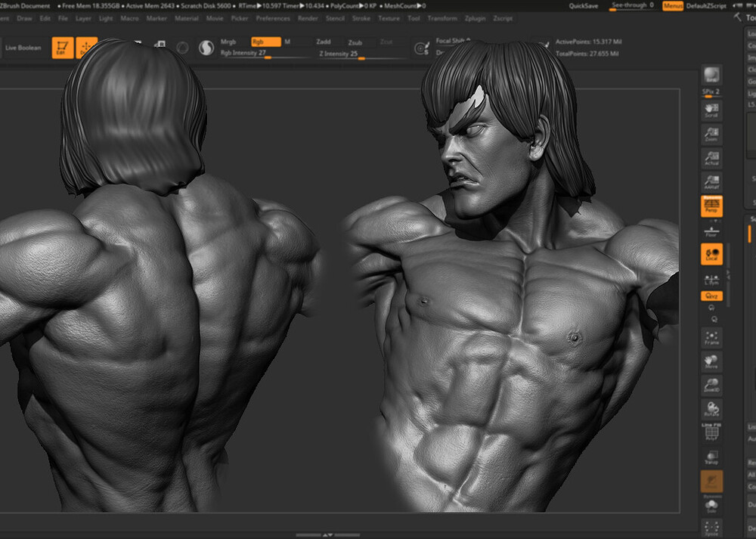Open the Tool menu
The width and height of the screenshot is (756, 539).
coord(414,18)
